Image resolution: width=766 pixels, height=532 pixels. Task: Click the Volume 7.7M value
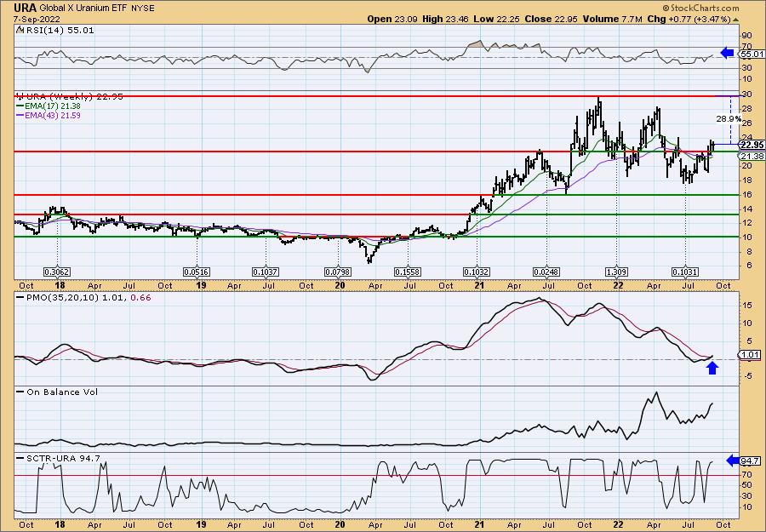(612, 19)
